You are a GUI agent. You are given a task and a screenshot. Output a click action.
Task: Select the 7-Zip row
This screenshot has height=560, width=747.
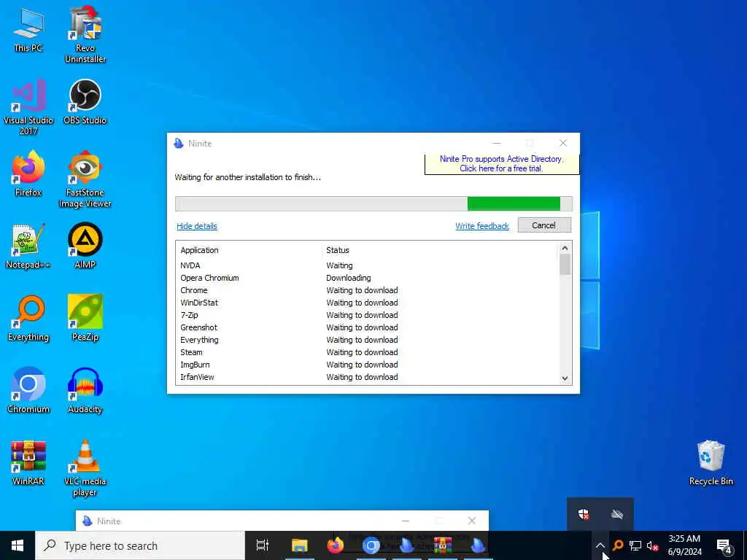click(x=367, y=315)
